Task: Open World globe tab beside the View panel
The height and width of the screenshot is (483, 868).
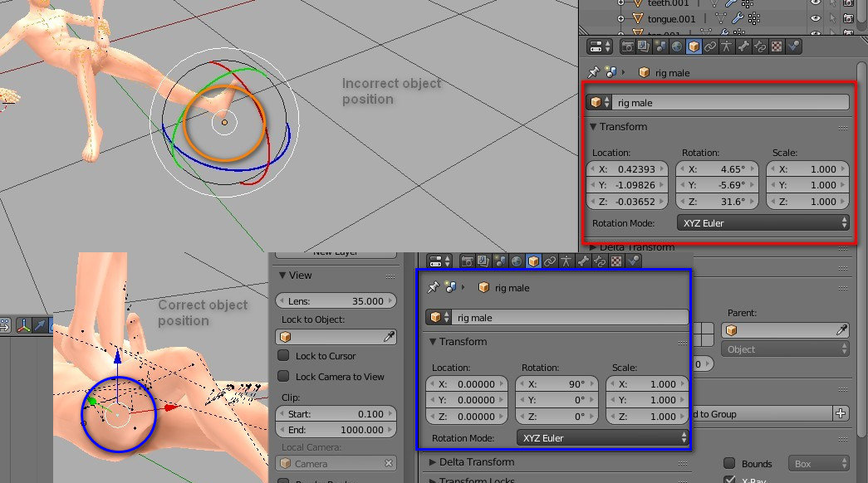Action: 517,261
